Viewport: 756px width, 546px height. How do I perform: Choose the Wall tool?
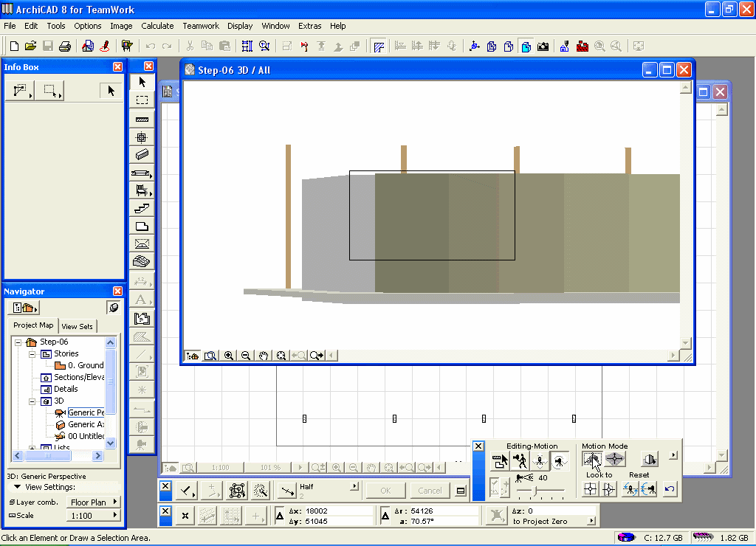tap(142, 119)
